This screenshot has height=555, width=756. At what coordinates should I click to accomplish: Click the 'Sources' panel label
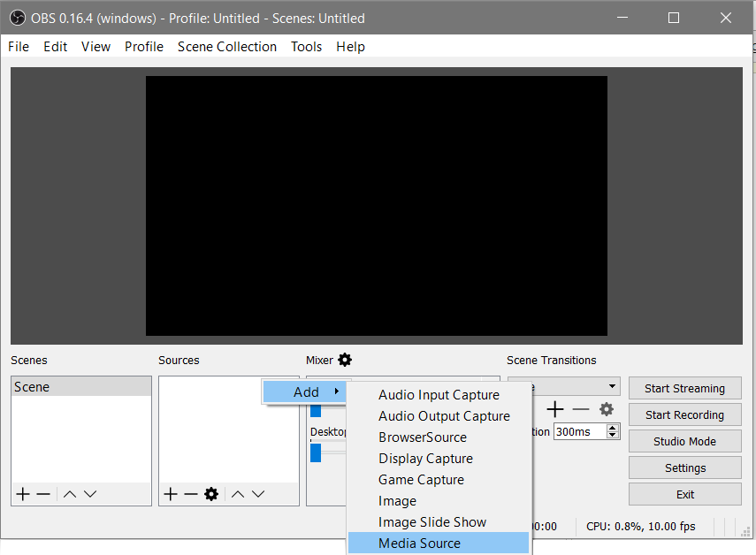(x=179, y=361)
